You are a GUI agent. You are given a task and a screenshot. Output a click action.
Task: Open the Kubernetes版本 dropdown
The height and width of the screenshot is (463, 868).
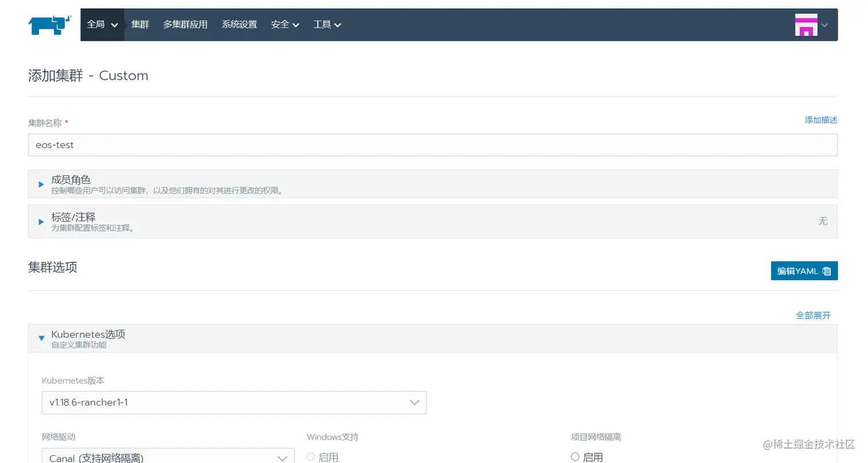(234, 403)
